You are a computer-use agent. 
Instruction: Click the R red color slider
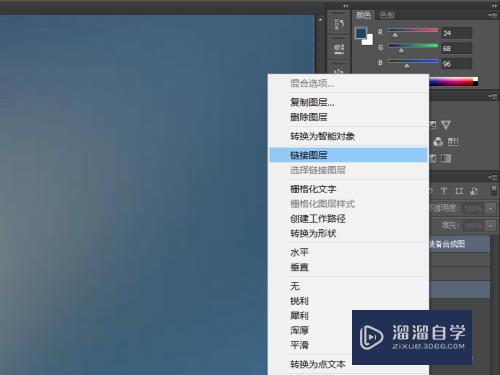point(413,31)
